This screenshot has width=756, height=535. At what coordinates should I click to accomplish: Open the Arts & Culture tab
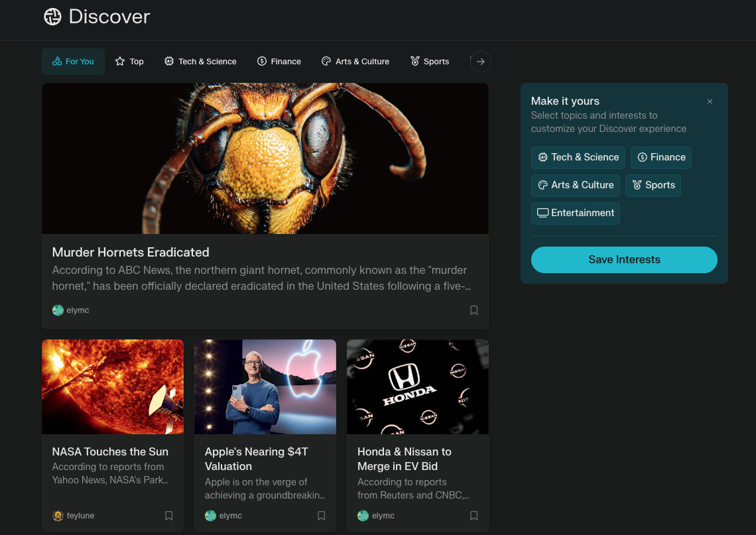point(355,62)
